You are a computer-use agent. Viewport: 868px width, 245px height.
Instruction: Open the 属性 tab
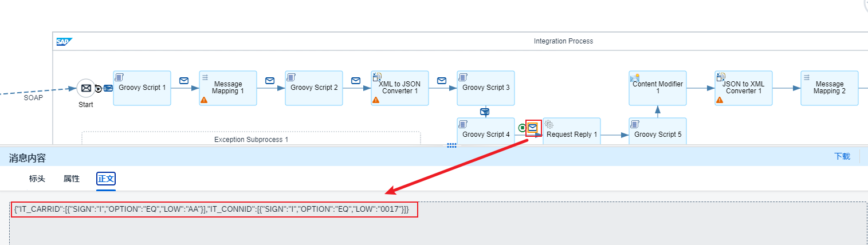point(72,179)
